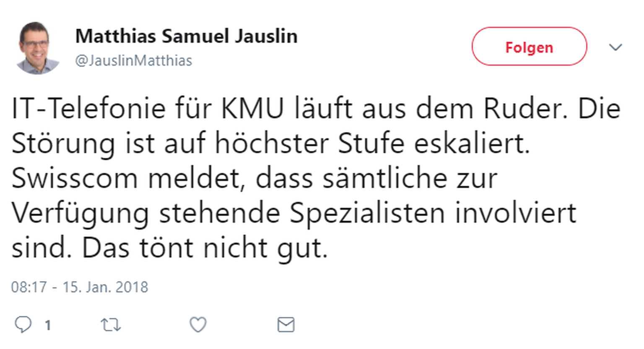Click the @JauslinMatthias handle

133,61
